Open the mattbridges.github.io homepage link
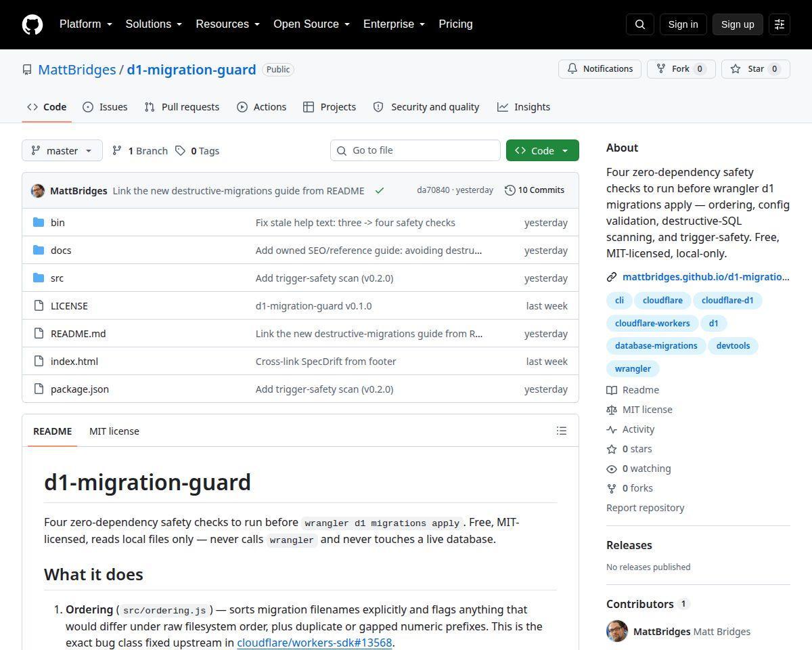 706,277
